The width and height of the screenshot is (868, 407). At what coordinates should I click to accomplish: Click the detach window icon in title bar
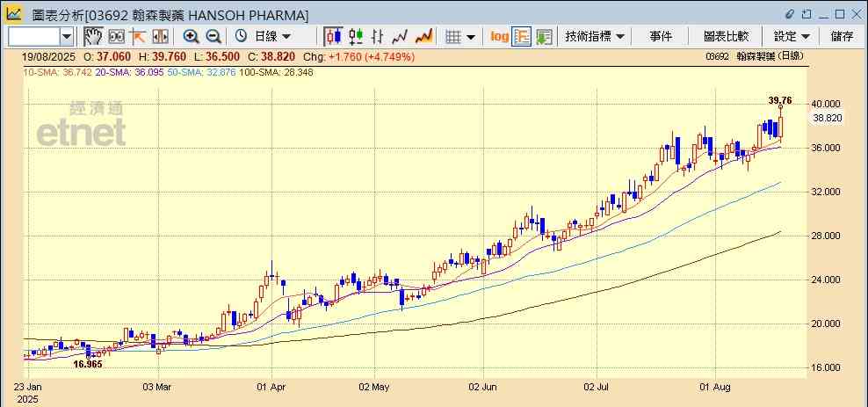(807, 14)
